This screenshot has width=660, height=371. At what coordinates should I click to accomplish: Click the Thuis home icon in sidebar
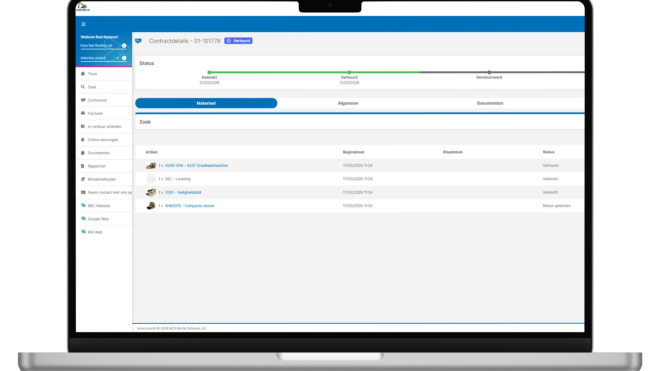82,74
